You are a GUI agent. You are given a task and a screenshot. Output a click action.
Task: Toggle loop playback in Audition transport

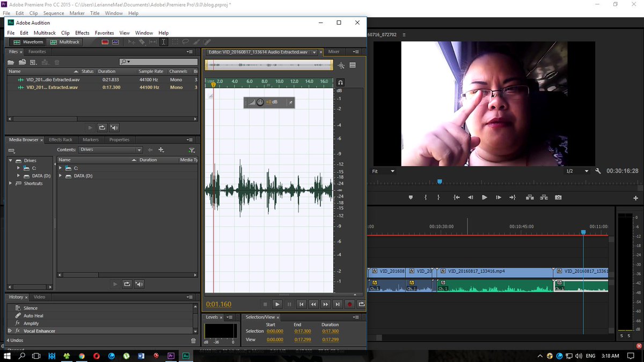(361, 305)
